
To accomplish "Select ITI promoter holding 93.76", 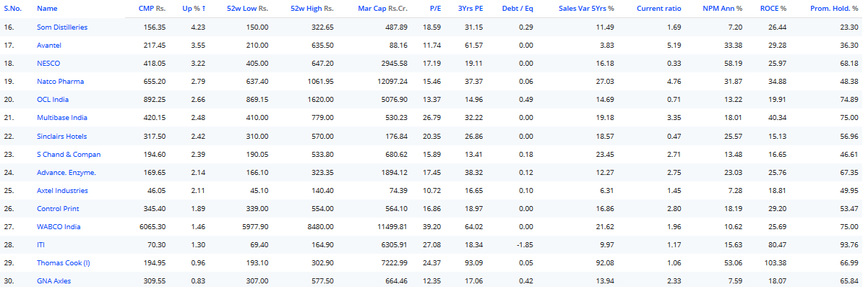I will pyautogui.click(x=849, y=244).
